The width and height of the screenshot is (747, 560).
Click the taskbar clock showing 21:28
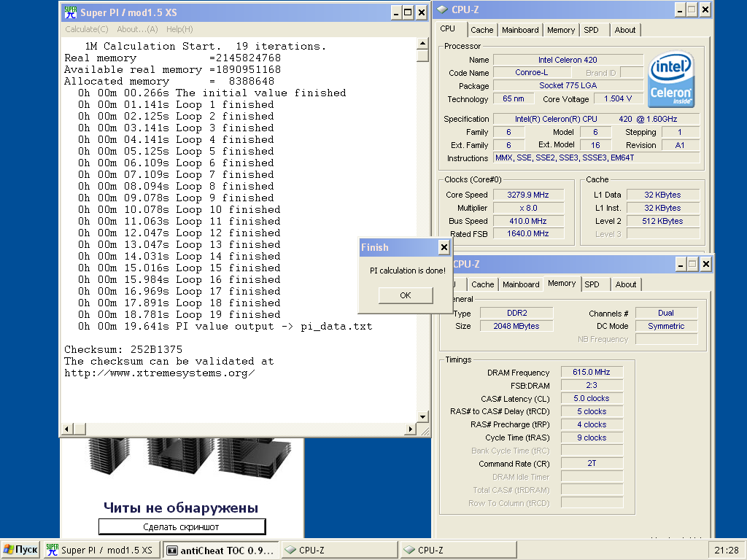[726, 551]
